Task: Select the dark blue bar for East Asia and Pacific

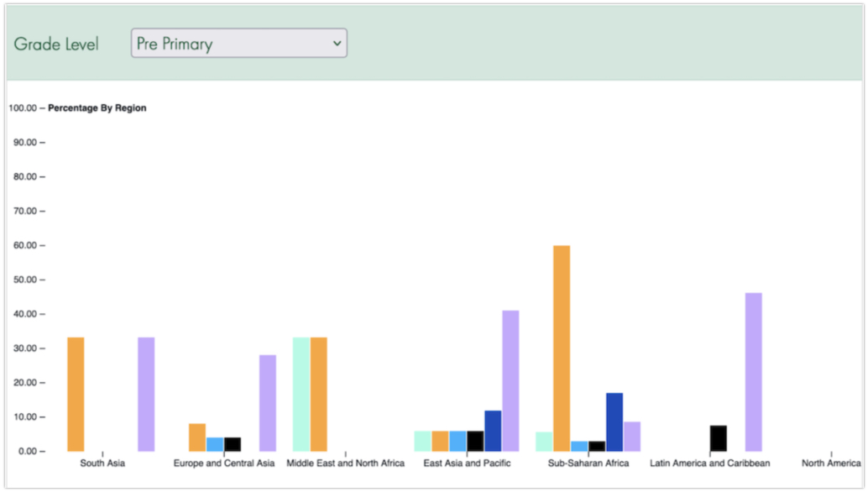Action: pos(494,431)
